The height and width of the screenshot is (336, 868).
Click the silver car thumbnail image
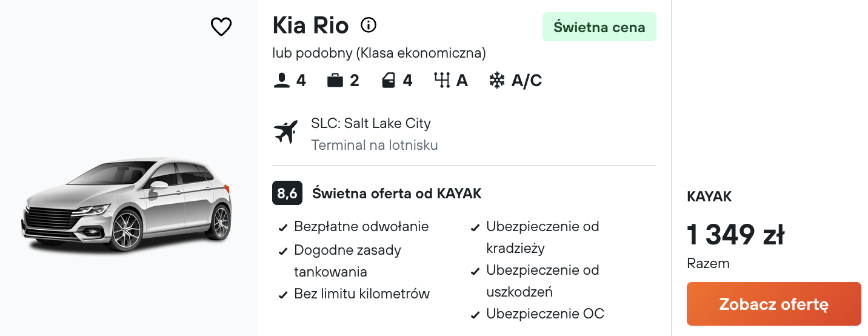pos(127,204)
